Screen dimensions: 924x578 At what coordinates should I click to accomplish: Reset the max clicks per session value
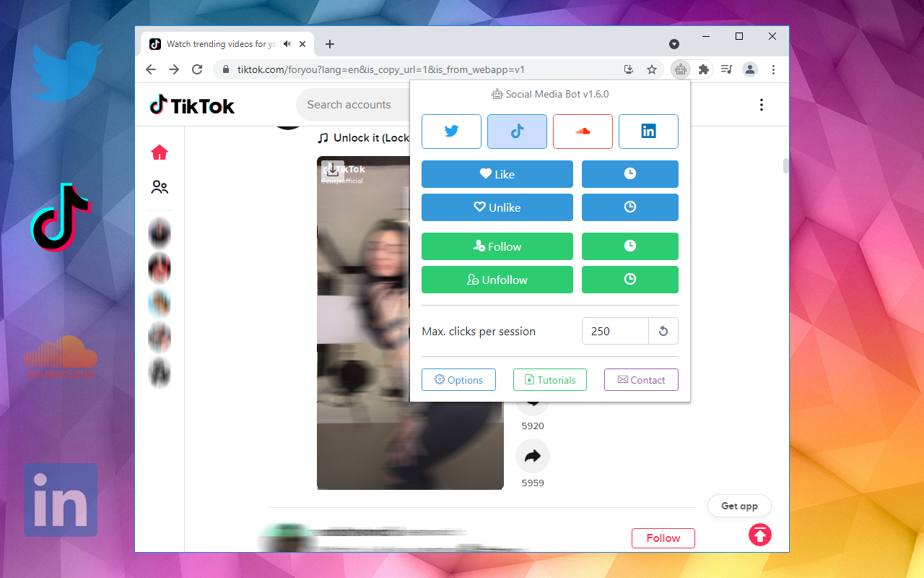pyautogui.click(x=663, y=332)
